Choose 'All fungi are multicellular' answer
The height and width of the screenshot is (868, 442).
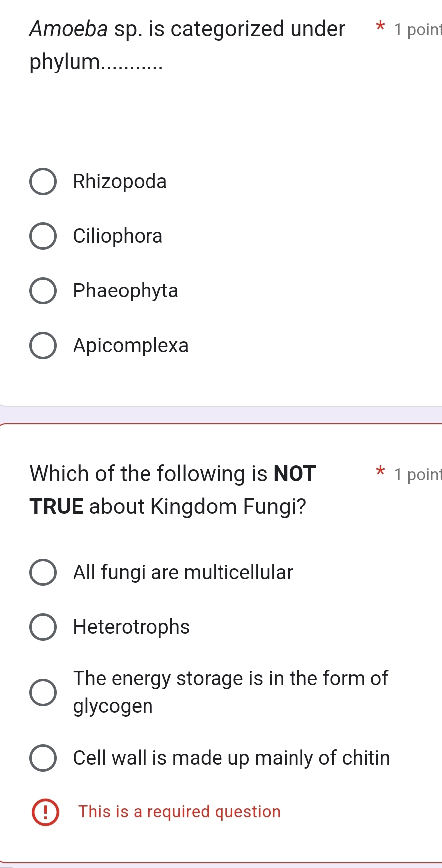click(x=43, y=572)
